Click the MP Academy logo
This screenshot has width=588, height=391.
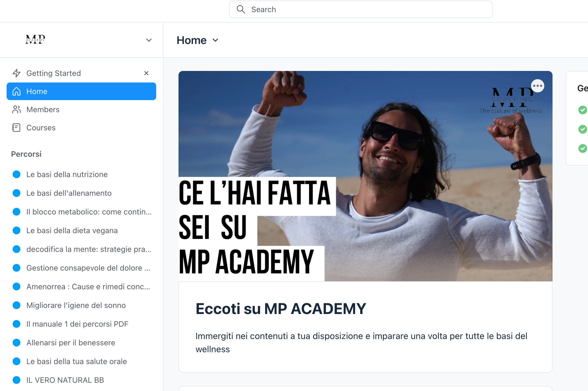click(35, 40)
